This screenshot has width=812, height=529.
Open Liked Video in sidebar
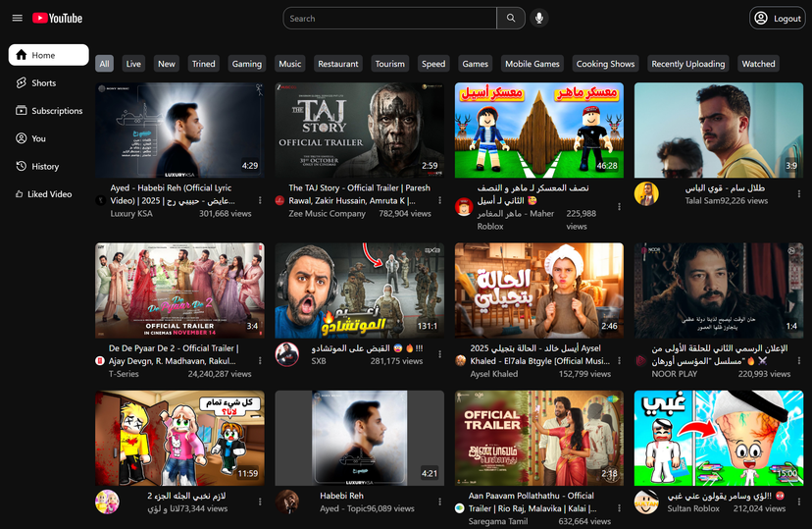[x=48, y=194]
